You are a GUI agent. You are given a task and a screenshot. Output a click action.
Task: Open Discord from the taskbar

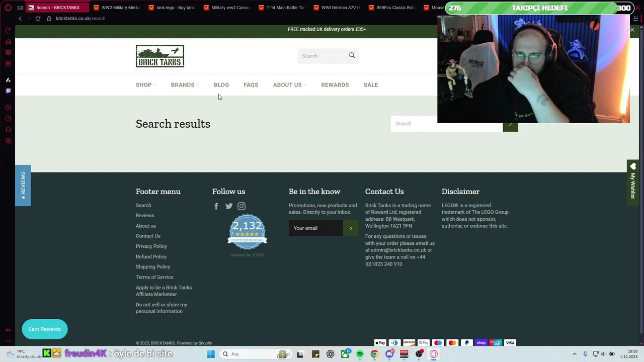pyautogui.click(x=389, y=354)
